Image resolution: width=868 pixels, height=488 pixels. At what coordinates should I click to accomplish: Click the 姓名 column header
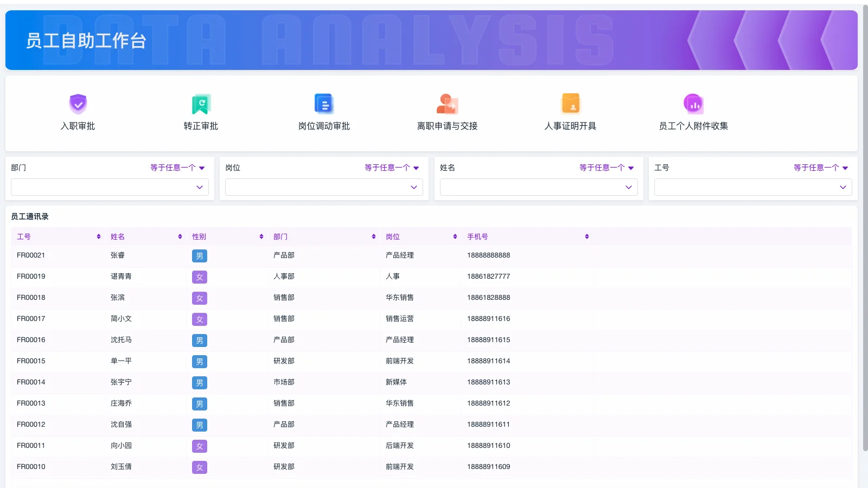118,236
